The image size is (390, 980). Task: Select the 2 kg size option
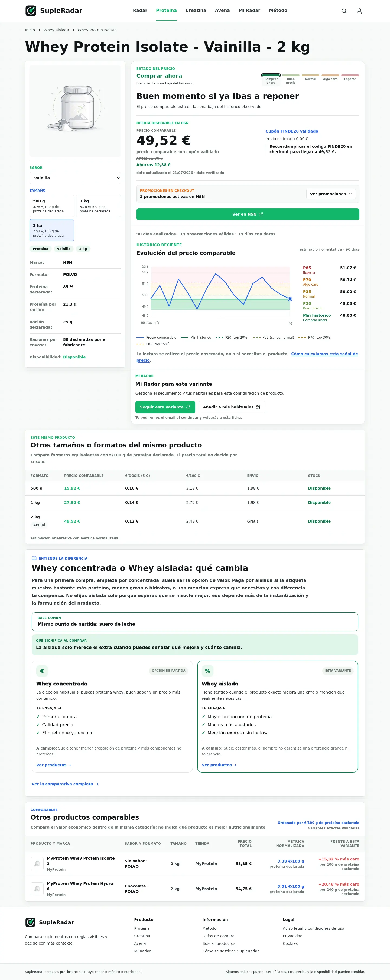pos(51,230)
